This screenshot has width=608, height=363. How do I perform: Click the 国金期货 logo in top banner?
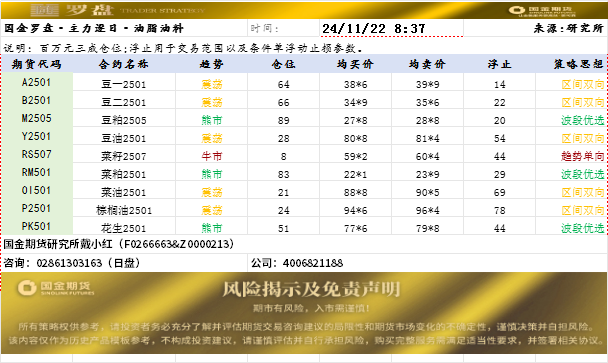542,11
